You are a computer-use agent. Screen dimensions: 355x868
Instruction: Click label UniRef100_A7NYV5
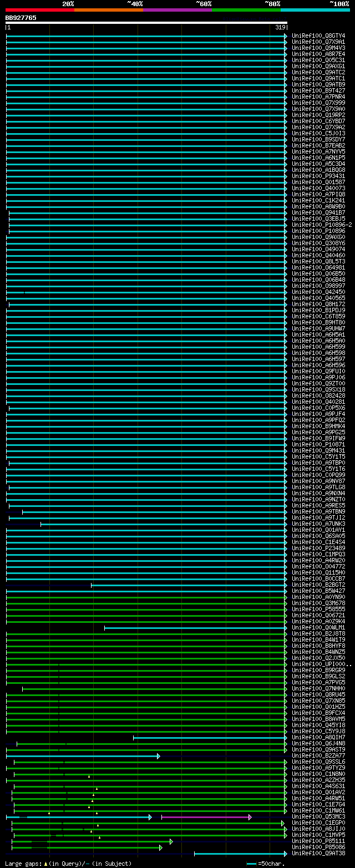tap(318, 152)
